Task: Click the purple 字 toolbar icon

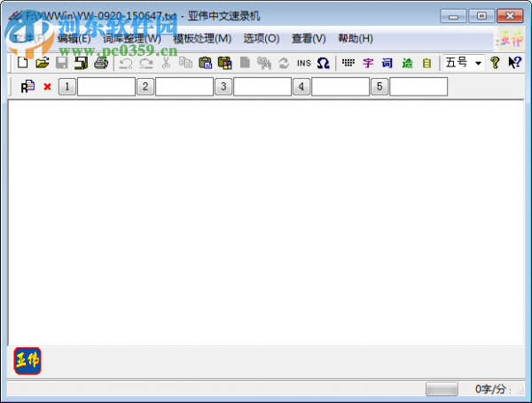Action: 368,63
